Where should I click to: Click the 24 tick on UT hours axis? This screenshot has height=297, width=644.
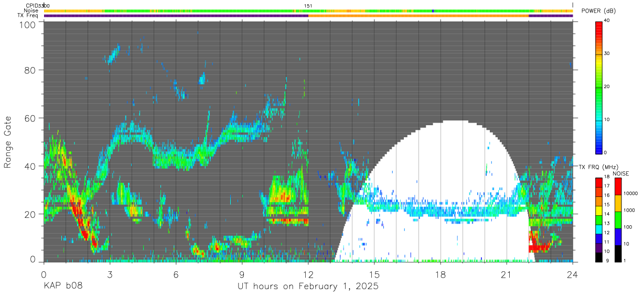pyautogui.click(x=573, y=274)
